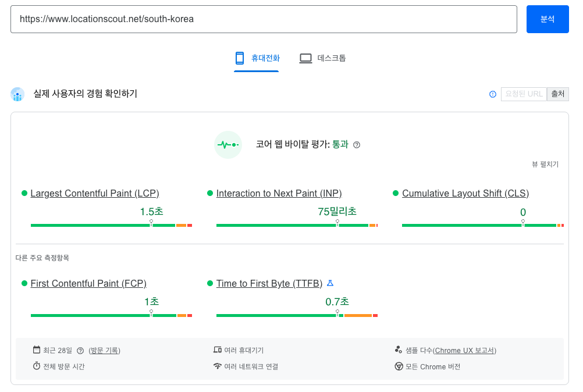This screenshot has width=583, height=392.
Task: Click the TTFB distribution bar
Action: 297,316
